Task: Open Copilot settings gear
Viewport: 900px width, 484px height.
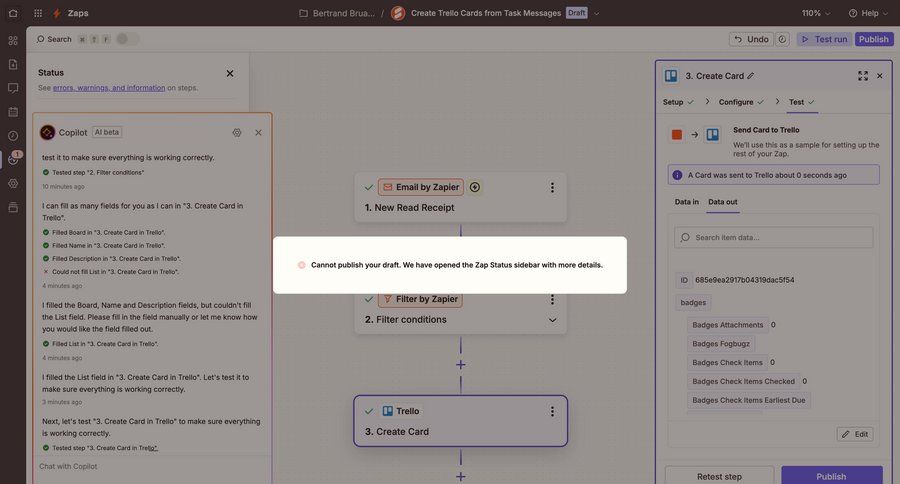Action: tap(237, 133)
